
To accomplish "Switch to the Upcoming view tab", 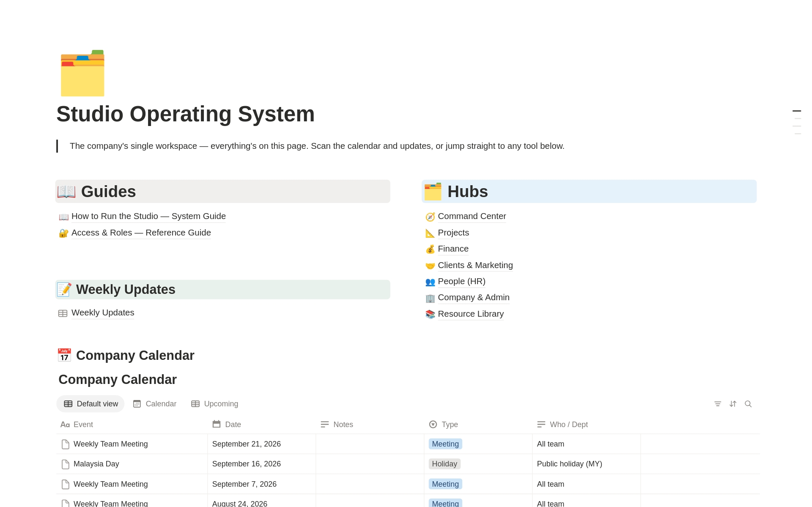I will 215,404.
